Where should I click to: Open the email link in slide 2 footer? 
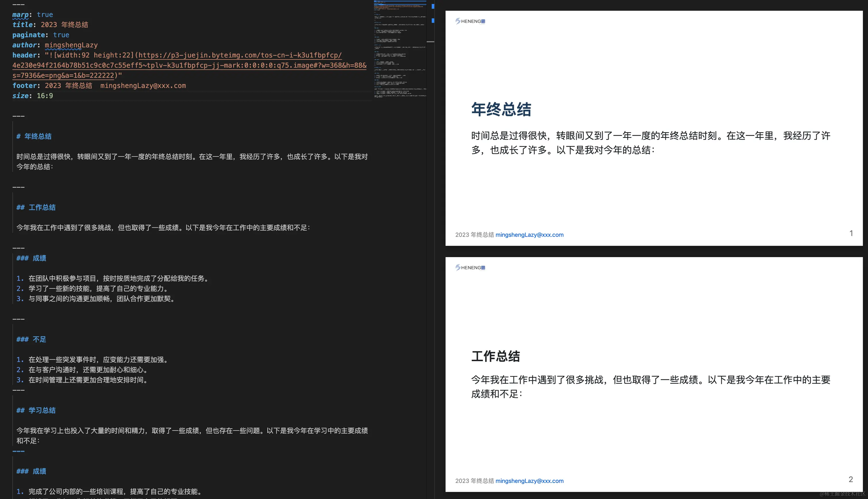pyautogui.click(x=529, y=481)
